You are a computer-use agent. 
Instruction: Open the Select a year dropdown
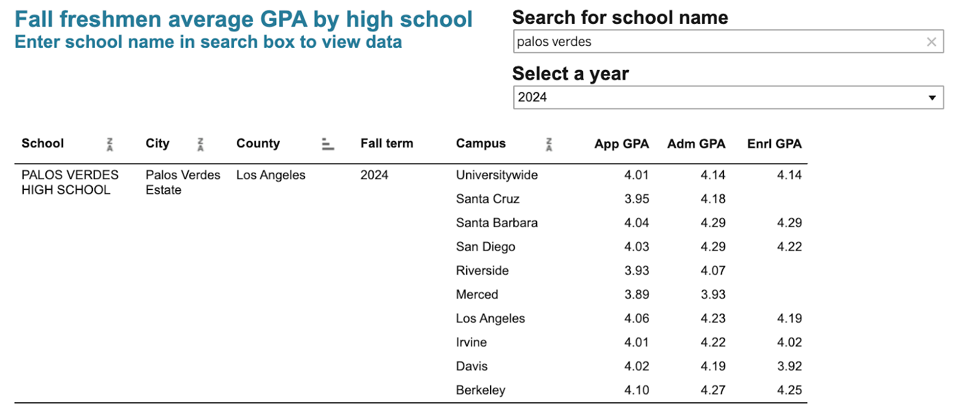(x=728, y=97)
